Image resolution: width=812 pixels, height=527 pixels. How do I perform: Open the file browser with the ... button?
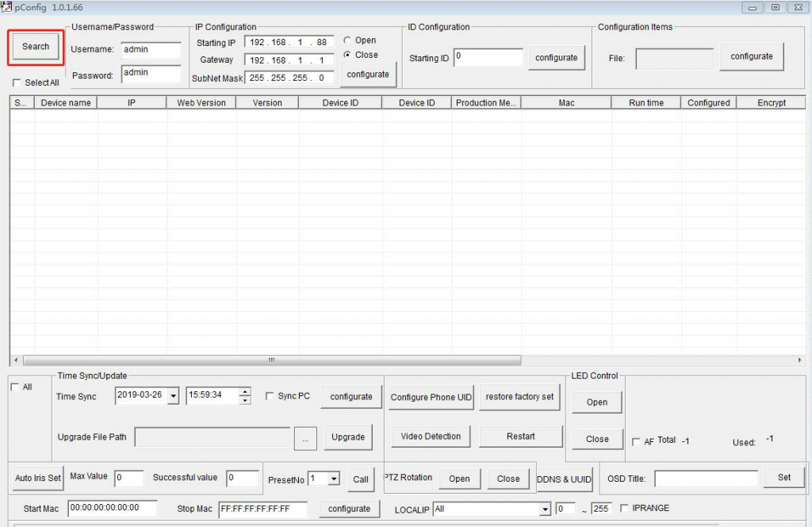(x=305, y=439)
